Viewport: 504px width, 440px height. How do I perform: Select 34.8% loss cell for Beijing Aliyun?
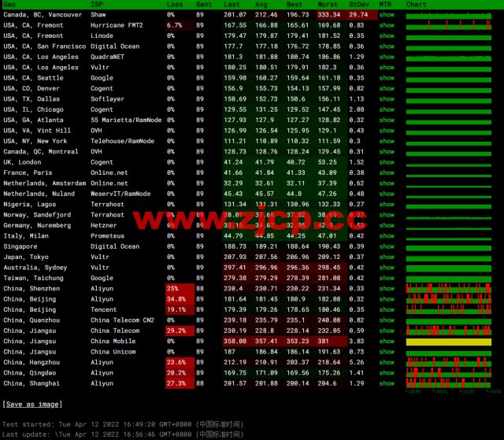(x=180, y=299)
